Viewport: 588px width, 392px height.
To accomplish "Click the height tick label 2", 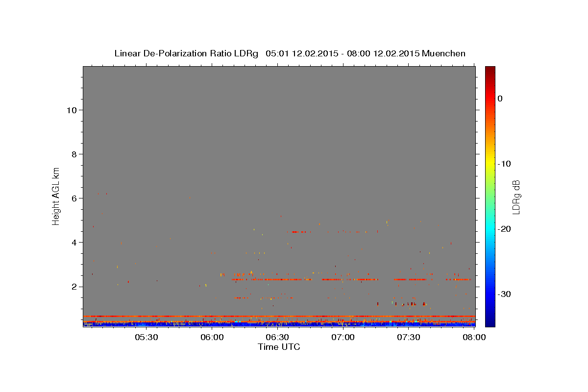I will 74,286.
